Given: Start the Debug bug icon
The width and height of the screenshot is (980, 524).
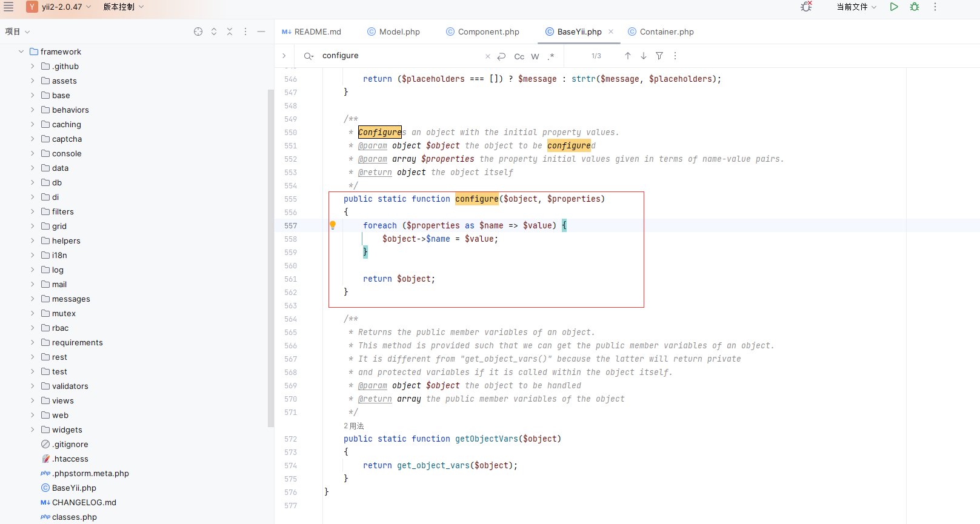Looking at the screenshot, I should tap(915, 7).
